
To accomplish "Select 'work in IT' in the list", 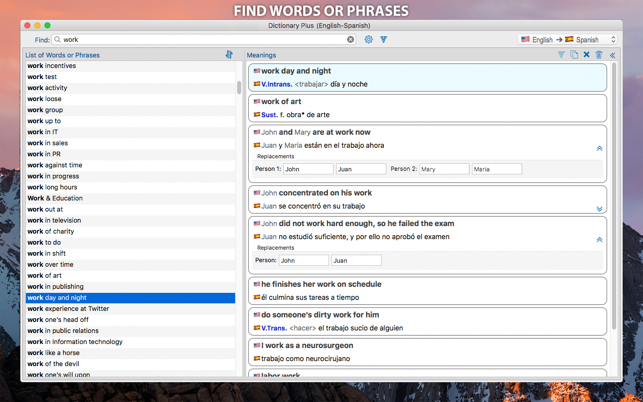I will (x=130, y=132).
